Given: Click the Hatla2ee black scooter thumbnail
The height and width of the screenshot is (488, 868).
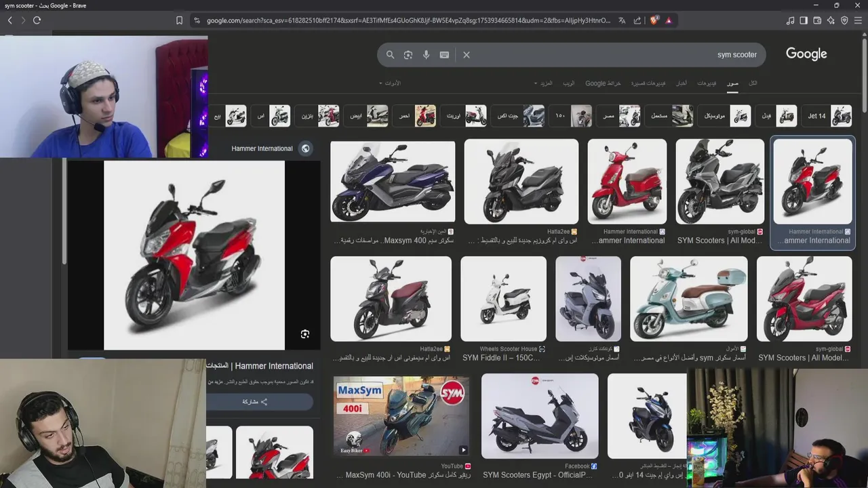Looking at the screenshot, I should 521,182.
